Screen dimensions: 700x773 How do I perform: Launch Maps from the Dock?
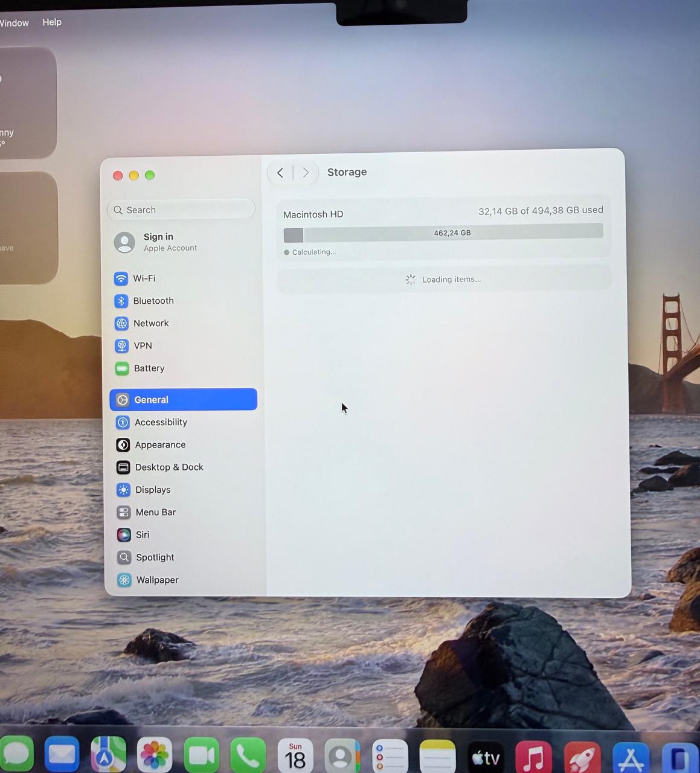[108, 755]
